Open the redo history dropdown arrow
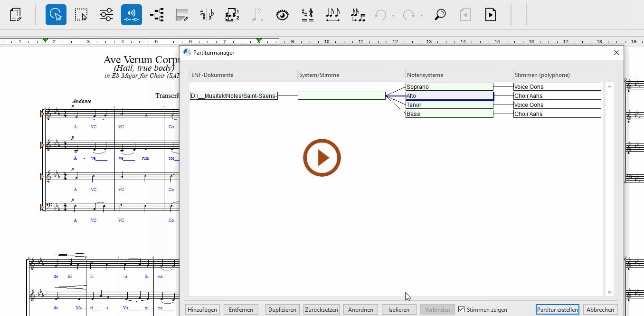This screenshot has width=644, height=316. [x=422, y=16]
